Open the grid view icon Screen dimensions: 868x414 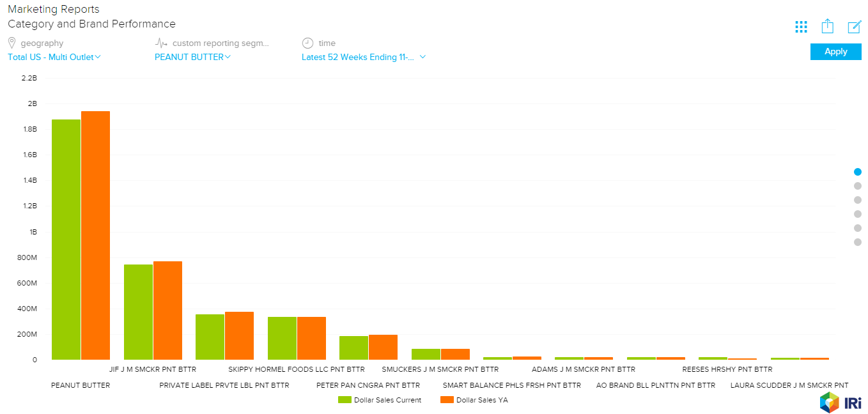801,27
